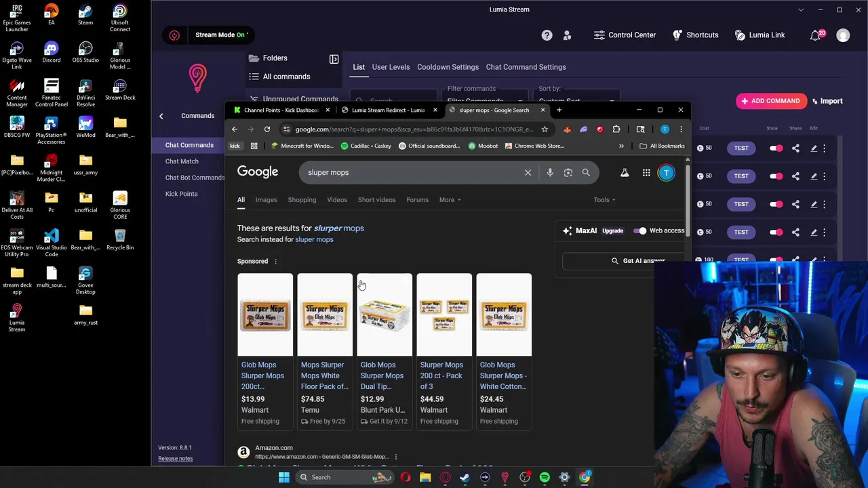Open the notifications bell in Lumia Stream

pyautogui.click(x=815, y=35)
